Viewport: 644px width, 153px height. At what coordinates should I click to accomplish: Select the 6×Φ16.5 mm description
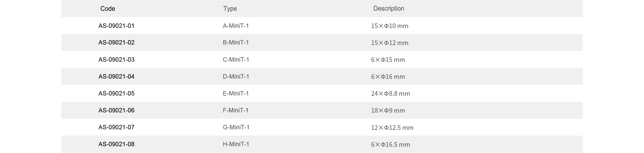pos(390,144)
